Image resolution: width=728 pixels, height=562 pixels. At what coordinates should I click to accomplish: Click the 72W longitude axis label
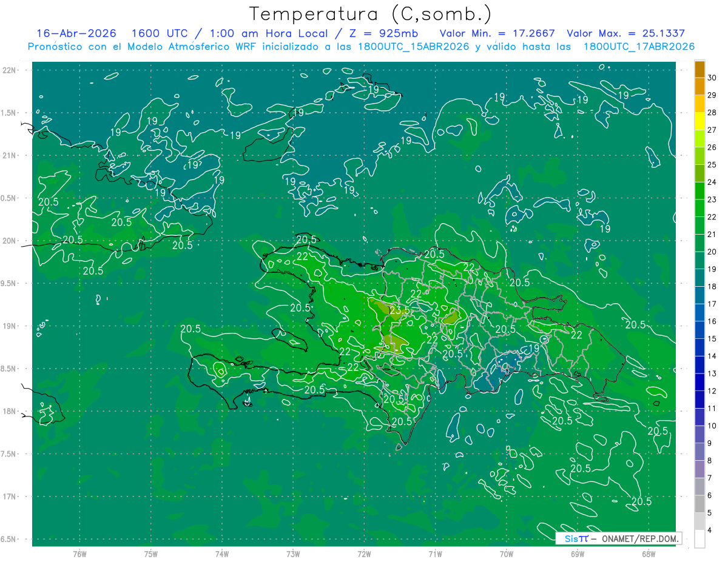[x=364, y=554]
